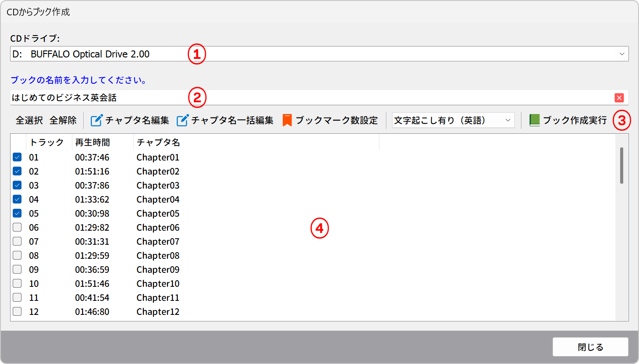Click the 閉じる button
Image resolution: width=639 pixels, height=364 pixels.
tap(590, 347)
